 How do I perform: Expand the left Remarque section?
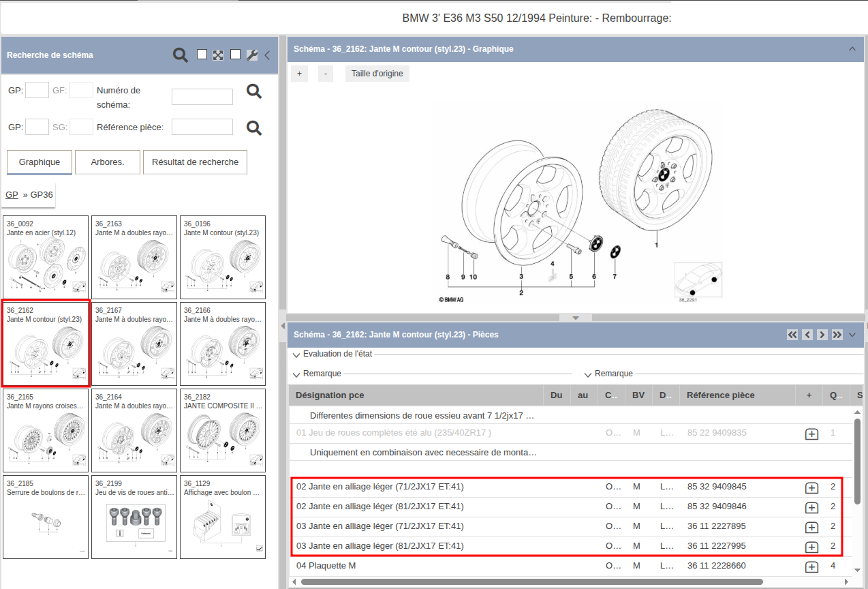pyautogui.click(x=296, y=374)
